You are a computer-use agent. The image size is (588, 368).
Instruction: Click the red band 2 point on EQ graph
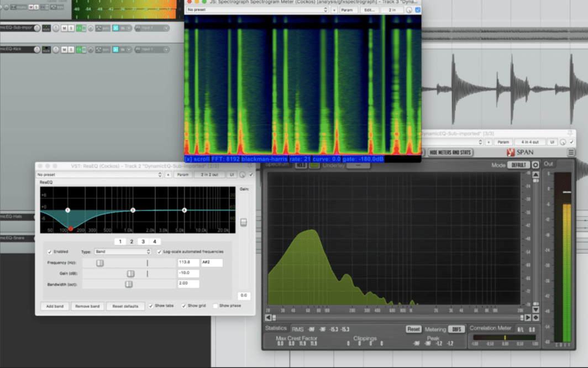[x=71, y=228]
